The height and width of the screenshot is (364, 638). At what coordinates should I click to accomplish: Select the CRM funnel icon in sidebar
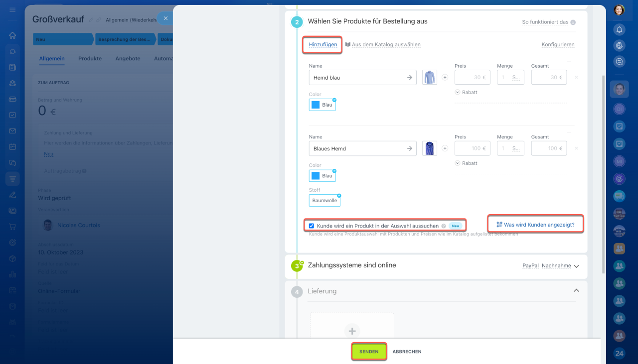click(x=12, y=179)
